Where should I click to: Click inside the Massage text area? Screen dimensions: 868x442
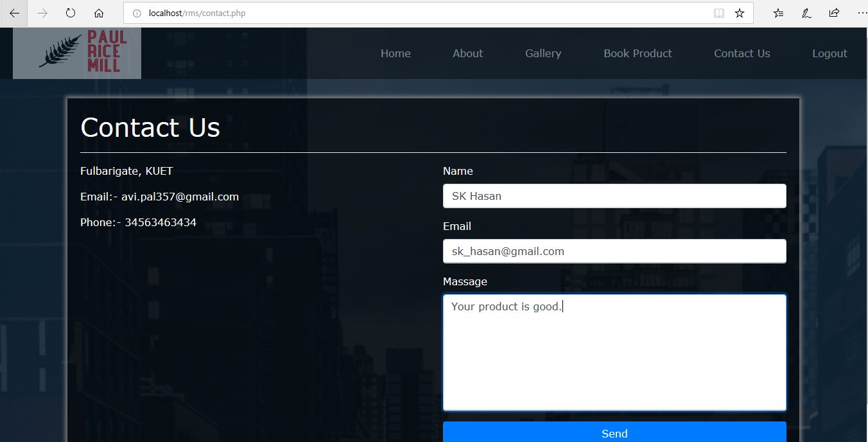[614, 352]
